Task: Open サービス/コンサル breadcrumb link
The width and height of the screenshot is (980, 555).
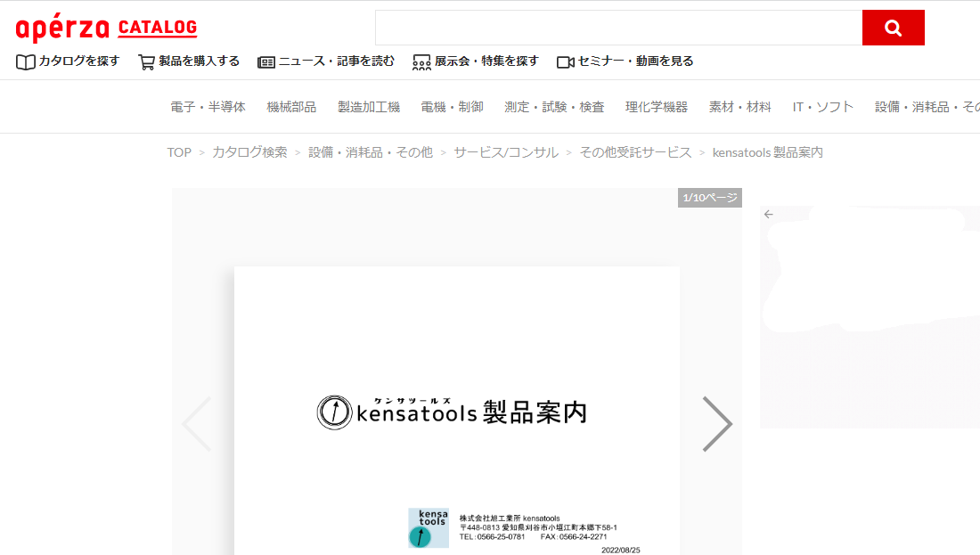Action: (506, 152)
